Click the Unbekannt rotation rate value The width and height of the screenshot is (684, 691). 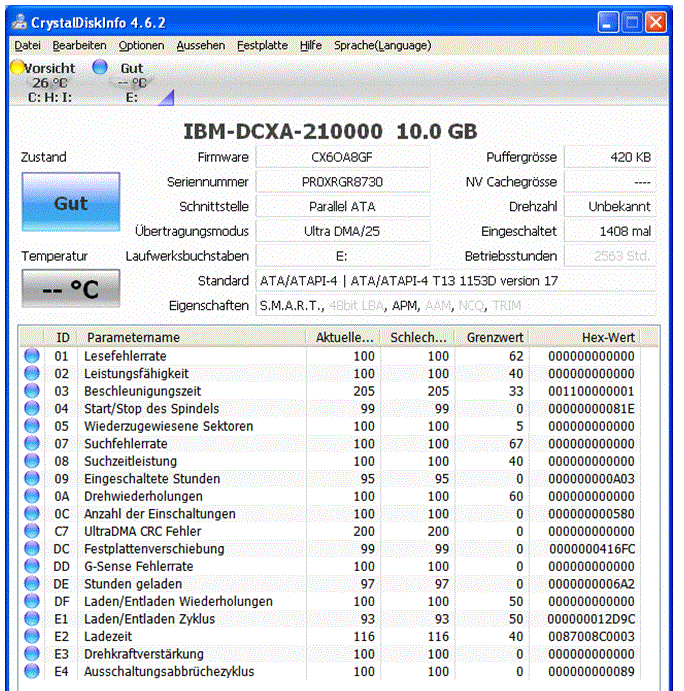coord(610,207)
